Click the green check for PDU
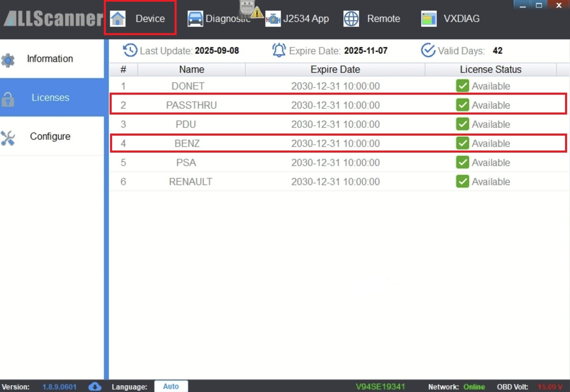This screenshot has height=392, width=570. pos(462,124)
